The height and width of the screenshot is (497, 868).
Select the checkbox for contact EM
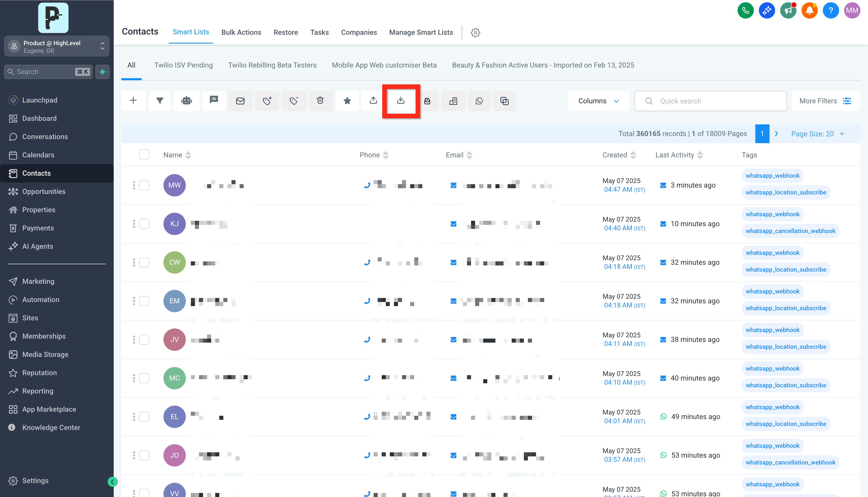point(144,301)
